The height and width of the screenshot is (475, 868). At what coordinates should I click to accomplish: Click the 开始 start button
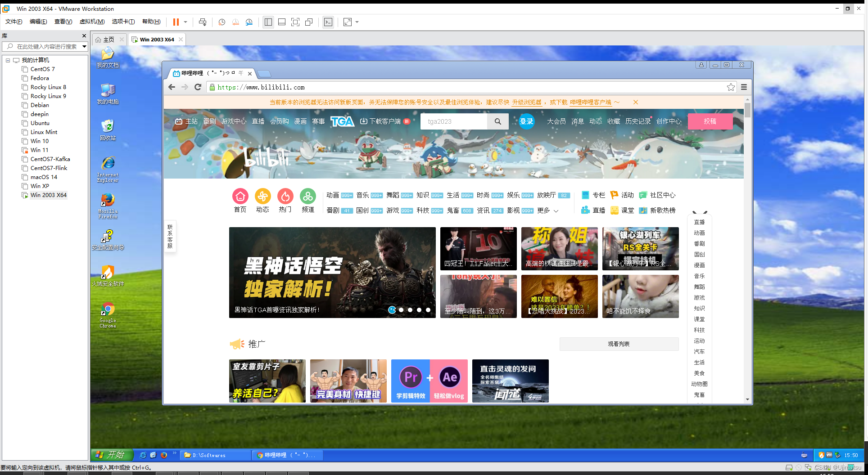pyautogui.click(x=112, y=455)
